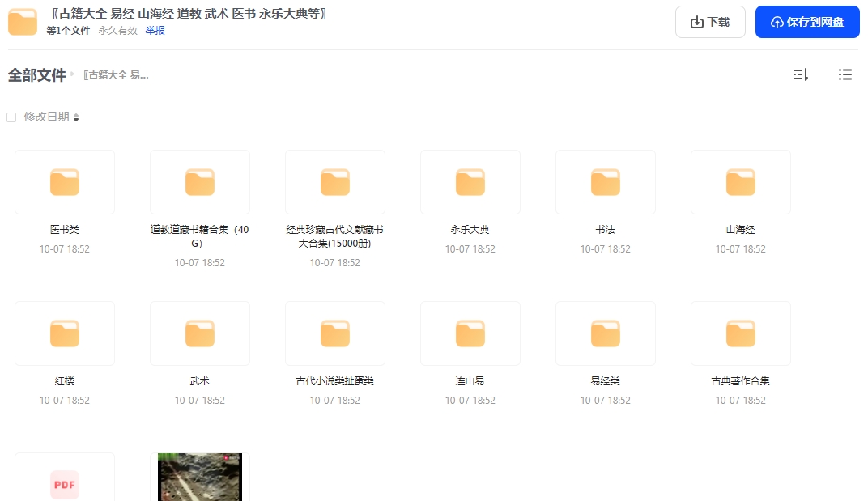
Task: Tick the select-all checkbox beside 修改日期
Action: (11, 117)
